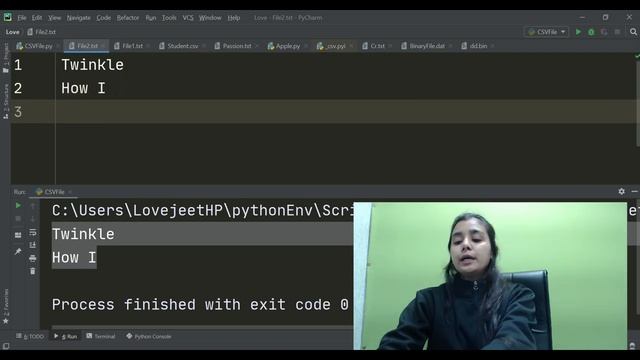The image size is (640, 360).
Task: Rerun CSVFile from Run panel green arrow
Action: [18, 206]
